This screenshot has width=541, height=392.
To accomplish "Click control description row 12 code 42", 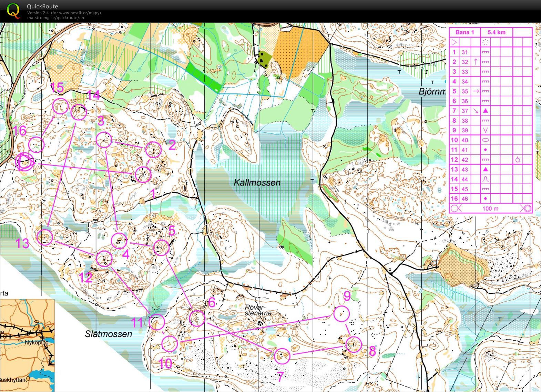I will [x=491, y=160].
